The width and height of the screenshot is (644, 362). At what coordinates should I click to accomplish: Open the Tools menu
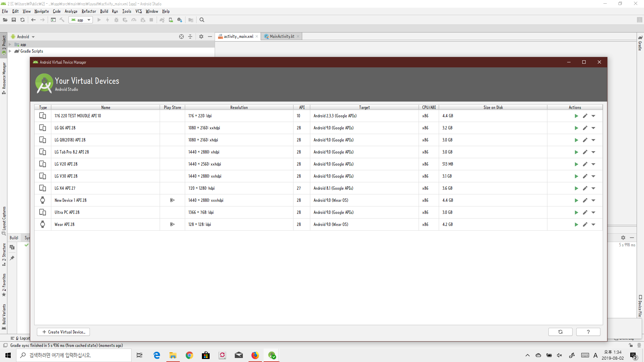(x=127, y=11)
